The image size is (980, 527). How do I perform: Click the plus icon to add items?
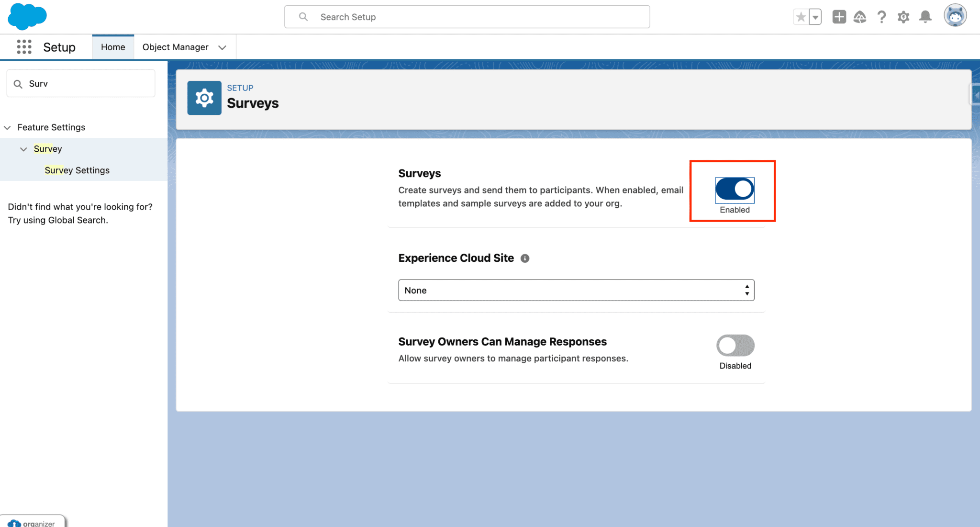(x=838, y=17)
